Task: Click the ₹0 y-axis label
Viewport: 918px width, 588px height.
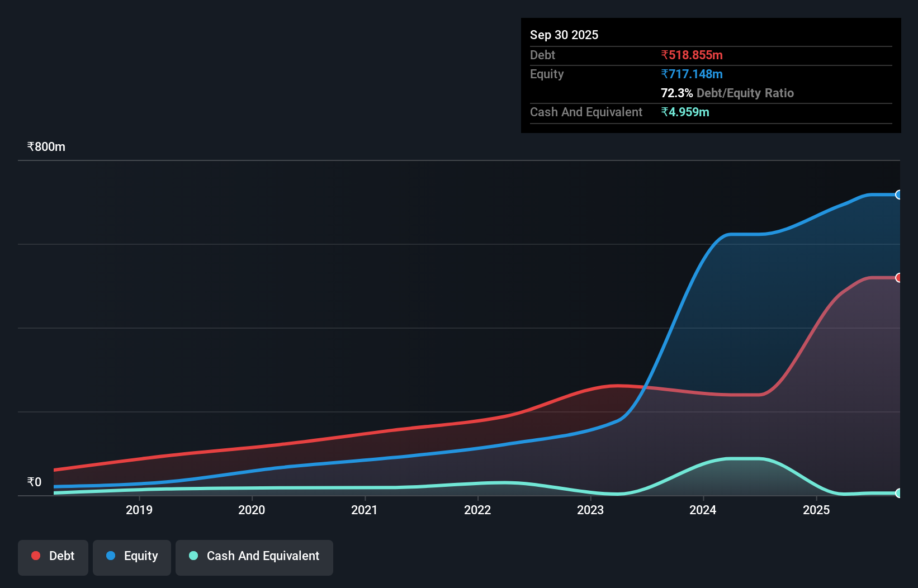Action: [34, 482]
